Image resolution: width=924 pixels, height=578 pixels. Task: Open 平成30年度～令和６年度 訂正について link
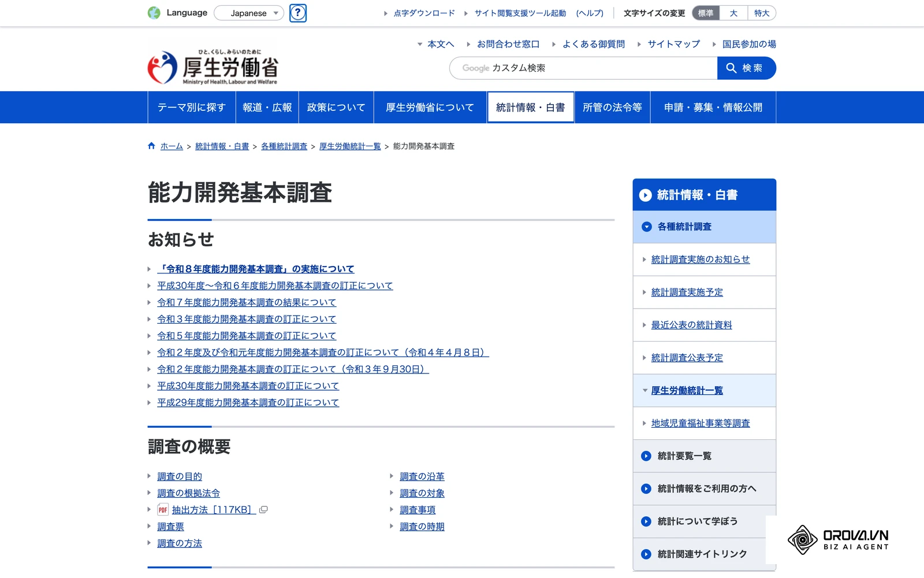pos(275,286)
